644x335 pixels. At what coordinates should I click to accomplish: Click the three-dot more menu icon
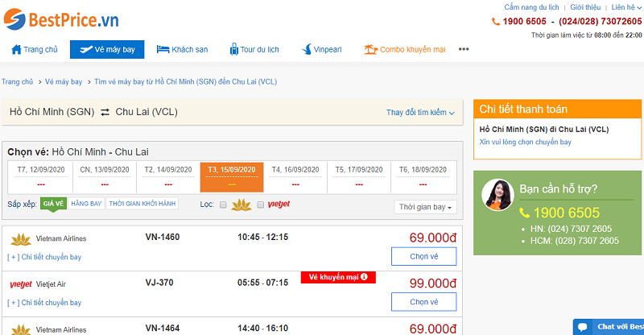[464, 49]
